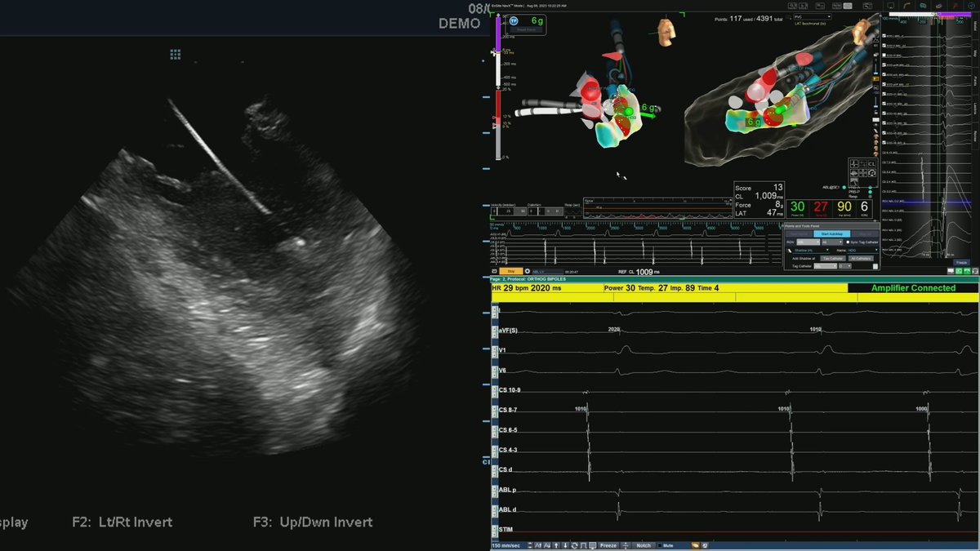This screenshot has height=551, width=980.
Task: Click the CL icon in the view tool grid
Action: pyautogui.click(x=871, y=163)
